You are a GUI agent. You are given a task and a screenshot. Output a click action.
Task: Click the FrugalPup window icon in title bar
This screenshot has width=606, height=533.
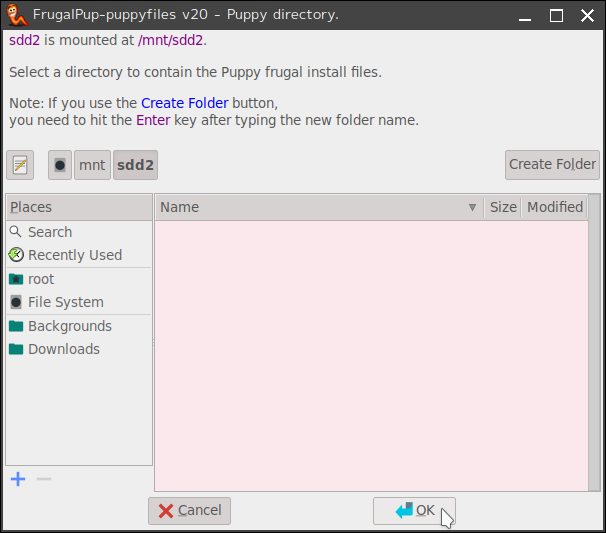click(x=16, y=14)
